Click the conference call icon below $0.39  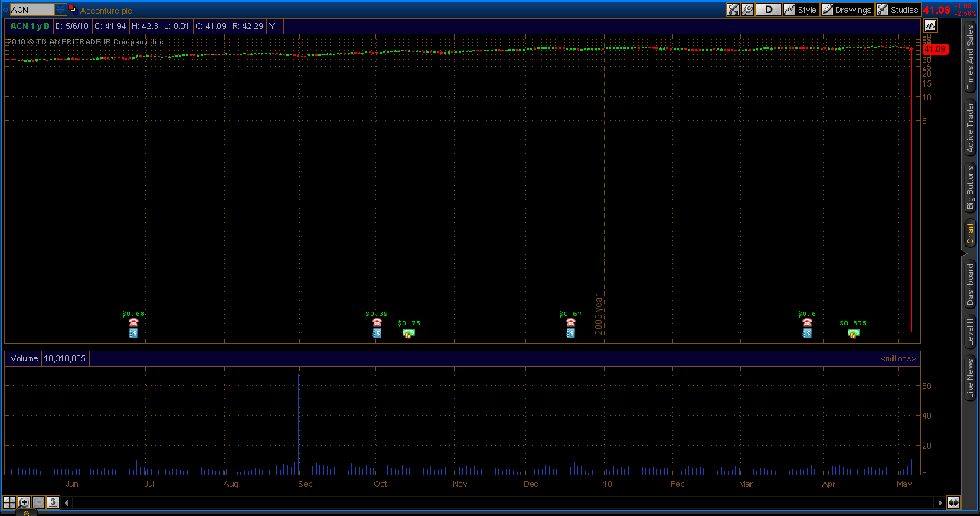click(x=377, y=334)
